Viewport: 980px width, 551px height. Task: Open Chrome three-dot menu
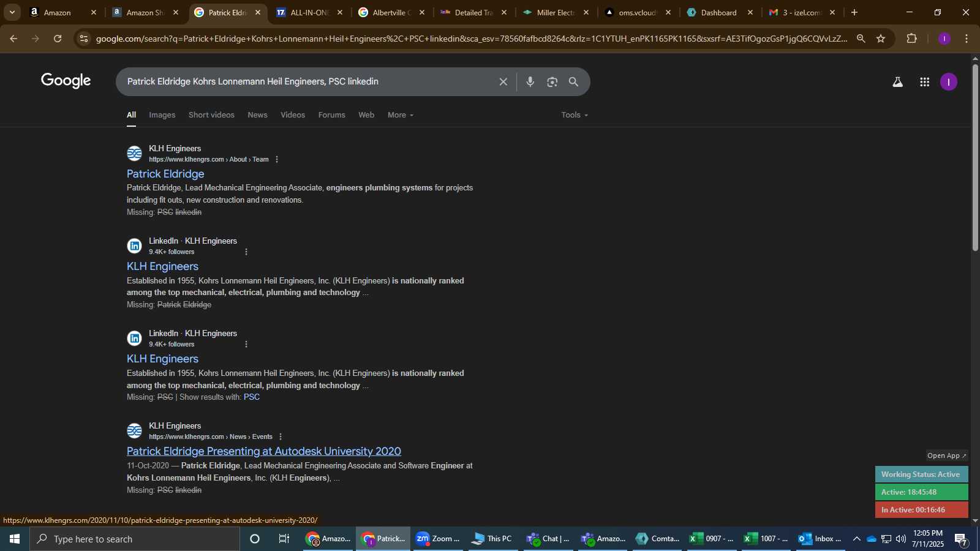pos(967,39)
